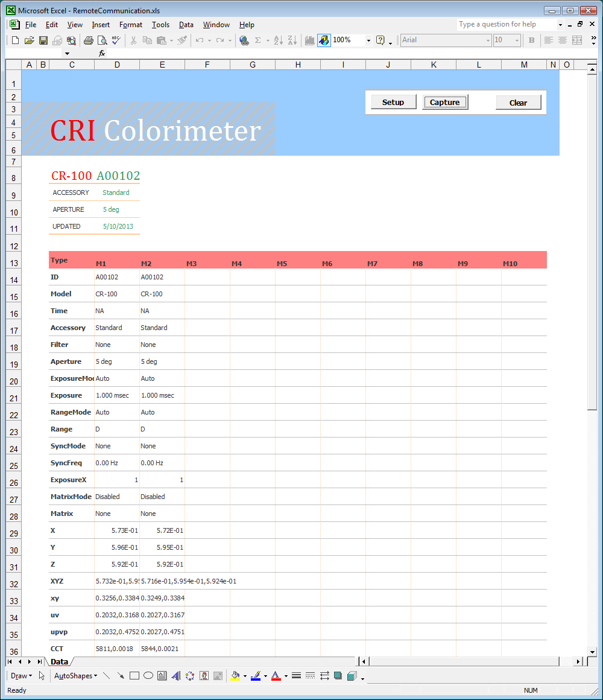603x700 pixels.
Task: Select the Rectangle drawing tool
Action: [x=134, y=676]
